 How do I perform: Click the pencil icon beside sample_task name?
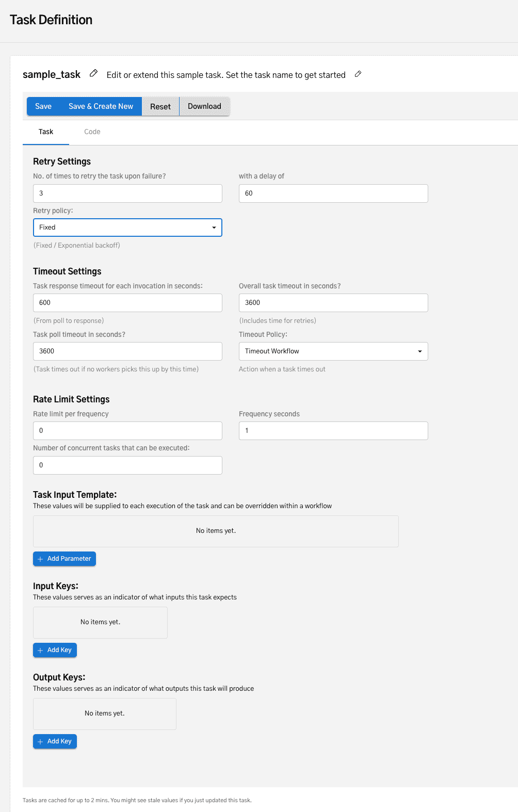point(93,73)
